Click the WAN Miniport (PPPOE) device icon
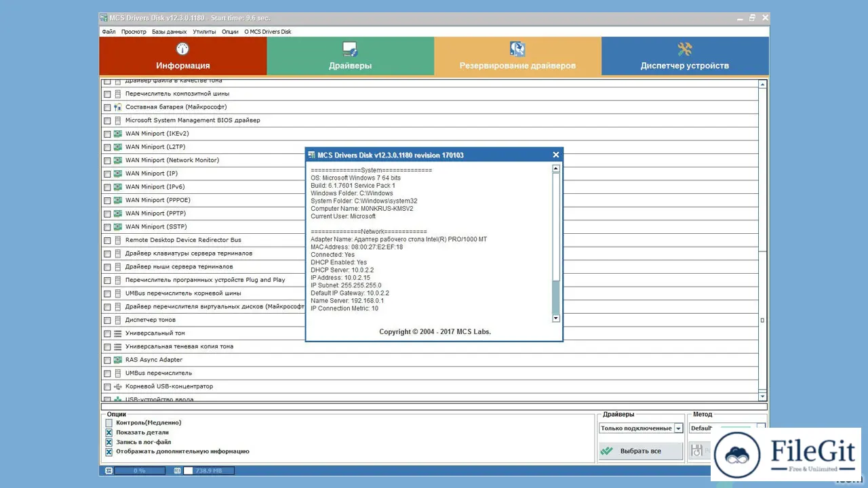 (x=118, y=201)
